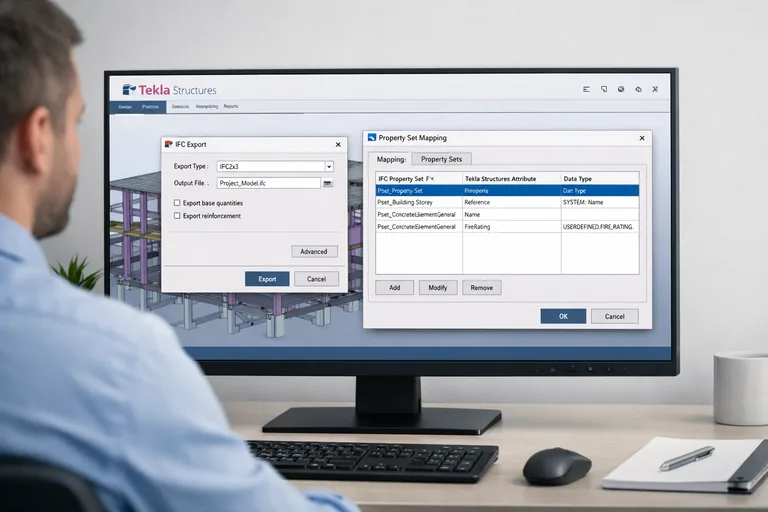768x512 pixels.
Task: Open Advanced settings in IFC Export
Action: click(314, 251)
